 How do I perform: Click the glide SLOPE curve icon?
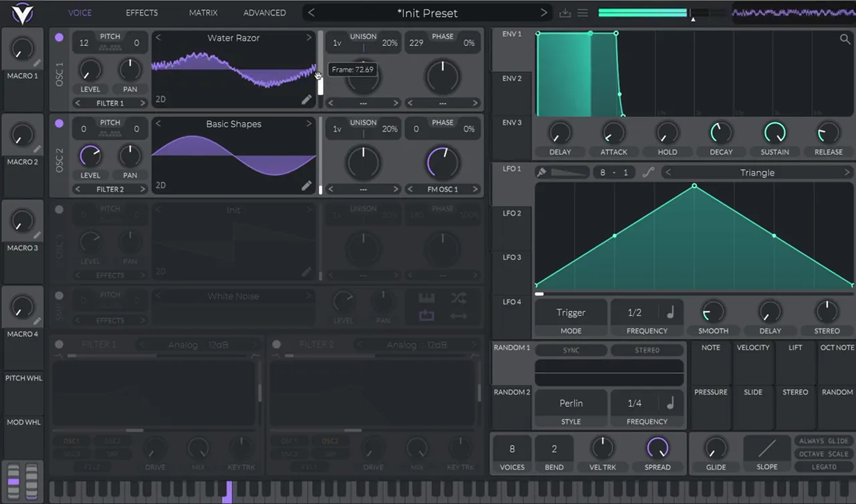(x=767, y=448)
